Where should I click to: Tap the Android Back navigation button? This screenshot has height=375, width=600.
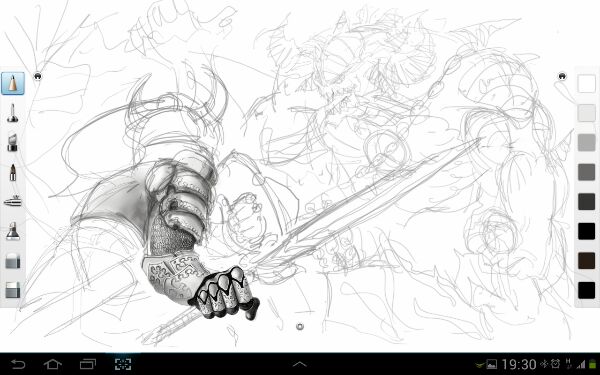tap(18, 364)
